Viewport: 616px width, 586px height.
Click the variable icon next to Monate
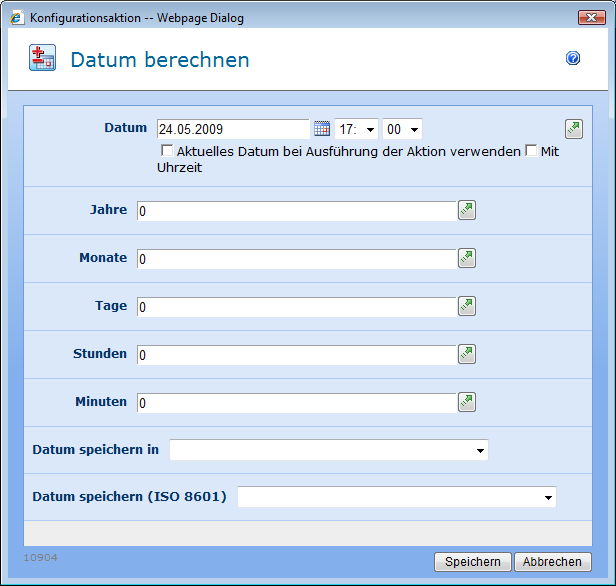click(467, 258)
